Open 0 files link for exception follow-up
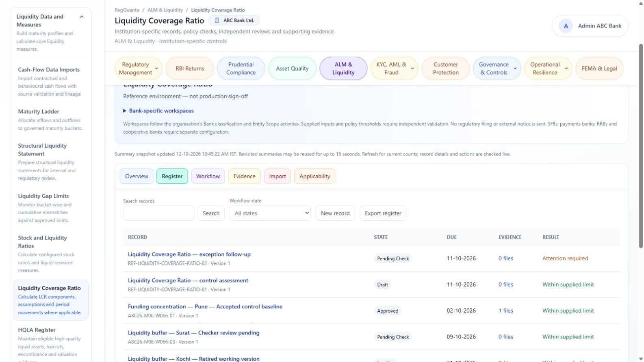Screen dimensions: 644x362 [x=506, y=259]
